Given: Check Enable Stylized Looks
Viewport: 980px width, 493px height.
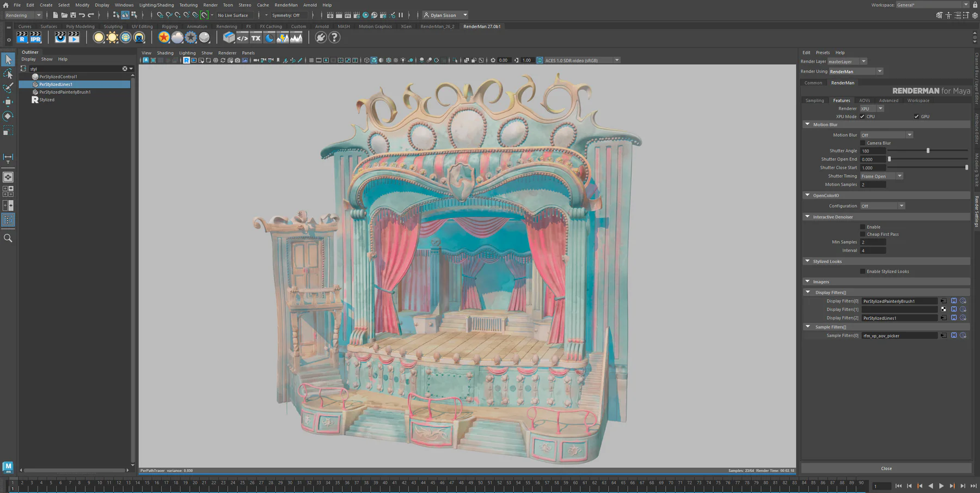Looking at the screenshot, I should point(862,271).
